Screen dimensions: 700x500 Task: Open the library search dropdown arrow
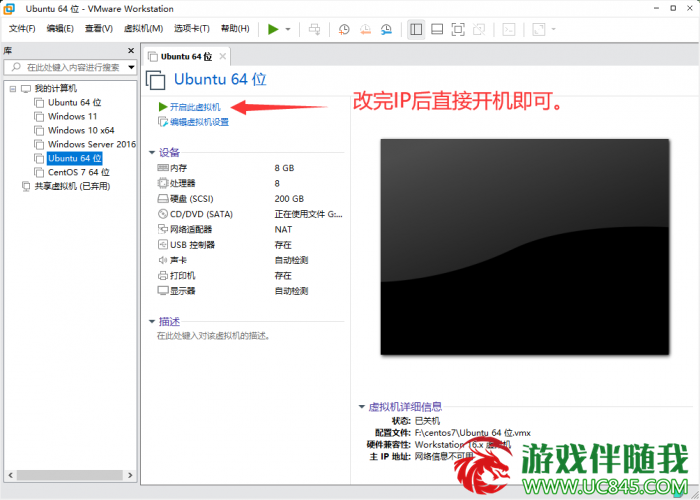(x=131, y=67)
